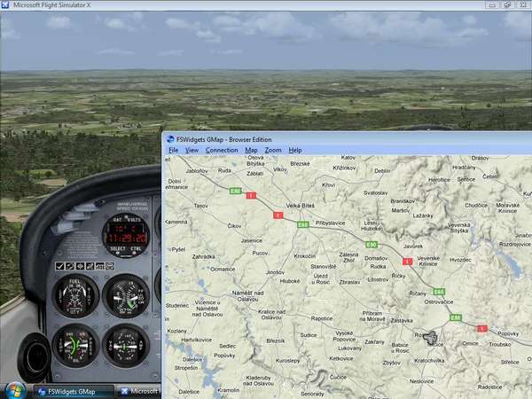Click the aircraft position marker on the map
Viewport: 532px width, 399px height.
pyautogui.click(x=431, y=337)
